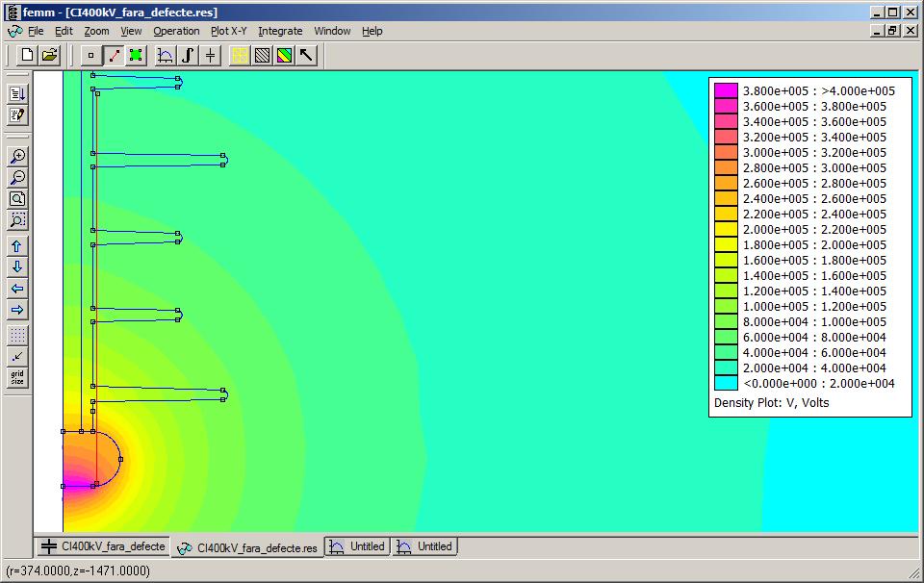The image size is (924, 583).
Task: Click legend text 1.000e+005 : 1.200e+005
Action: (x=814, y=307)
